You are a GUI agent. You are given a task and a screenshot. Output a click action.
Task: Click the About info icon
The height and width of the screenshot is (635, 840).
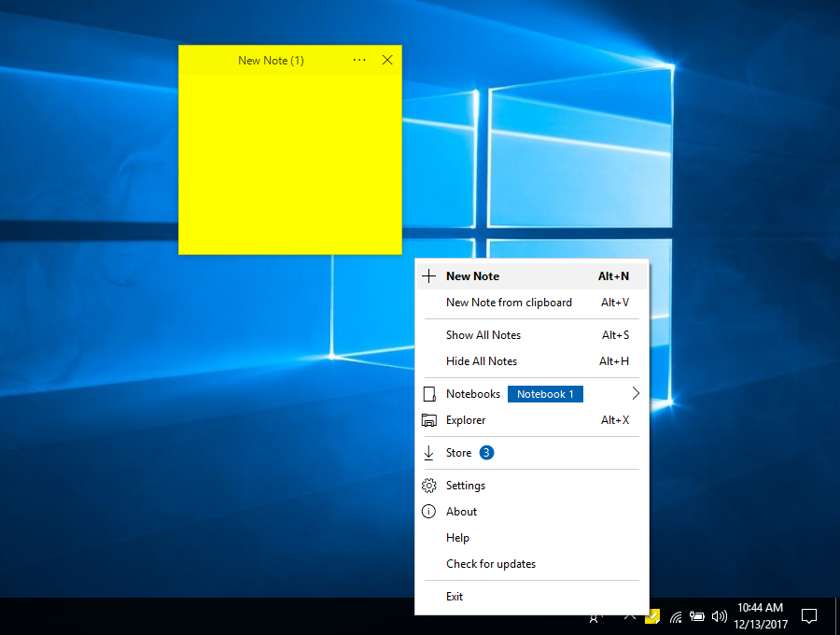click(428, 511)
